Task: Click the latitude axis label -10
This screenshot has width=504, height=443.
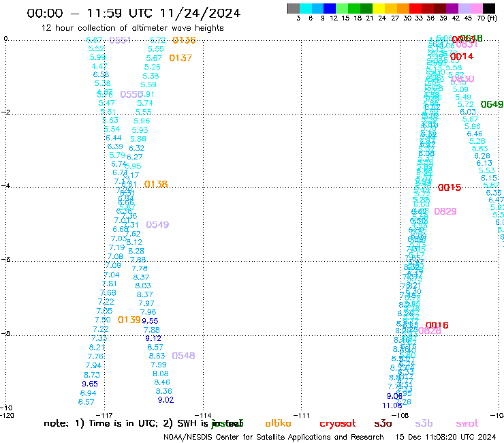Action: (x=6, y=408)
